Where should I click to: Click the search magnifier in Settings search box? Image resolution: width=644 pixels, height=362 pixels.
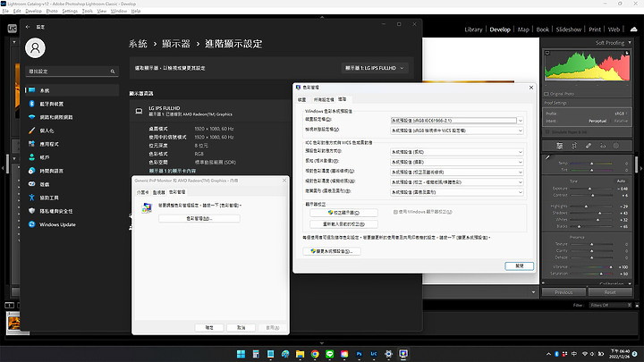coord(113,72)
